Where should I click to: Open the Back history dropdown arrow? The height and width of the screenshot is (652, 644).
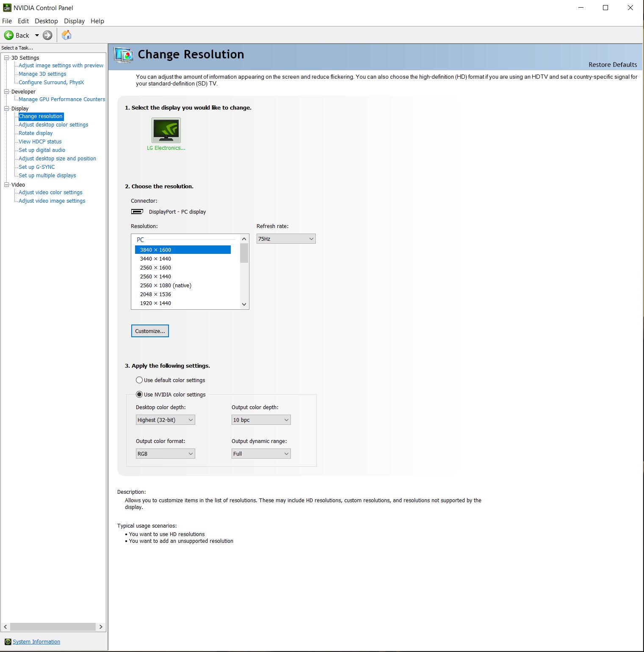coord(37,36)
